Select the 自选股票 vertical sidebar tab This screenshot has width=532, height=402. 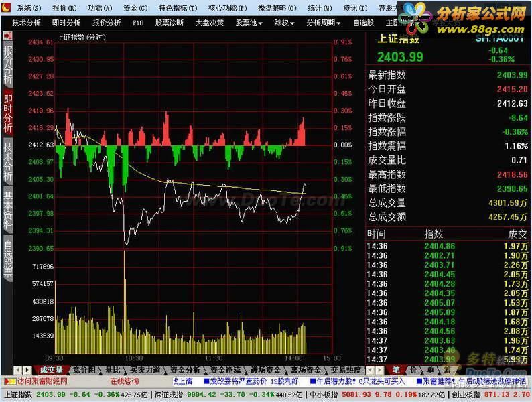pyautogui.click(x=8, y=259)
